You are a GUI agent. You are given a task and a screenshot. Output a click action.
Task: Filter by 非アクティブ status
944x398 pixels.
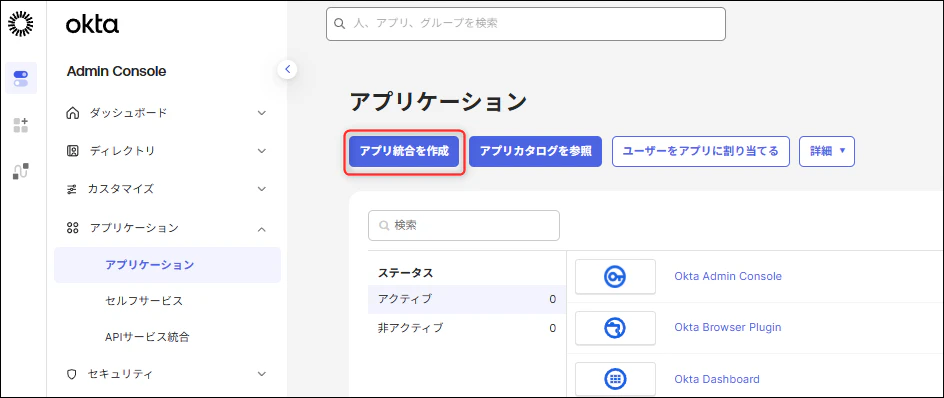(467, 328)
